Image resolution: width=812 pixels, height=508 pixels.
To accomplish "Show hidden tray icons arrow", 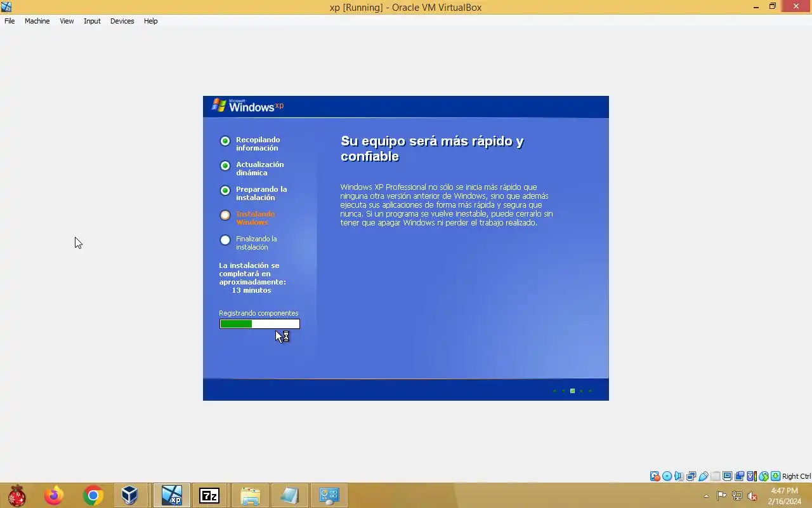I will (x=706, y=496).
